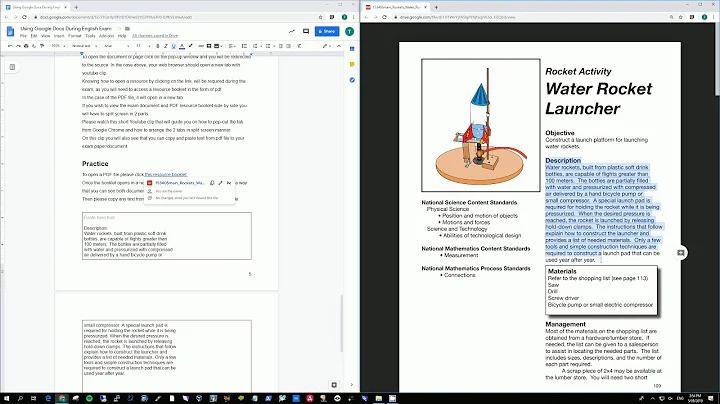The width and height of the screenshot is (720, 404).
Task: Click the Explore button at Docs bottom
Action: (x=334, y=385)
